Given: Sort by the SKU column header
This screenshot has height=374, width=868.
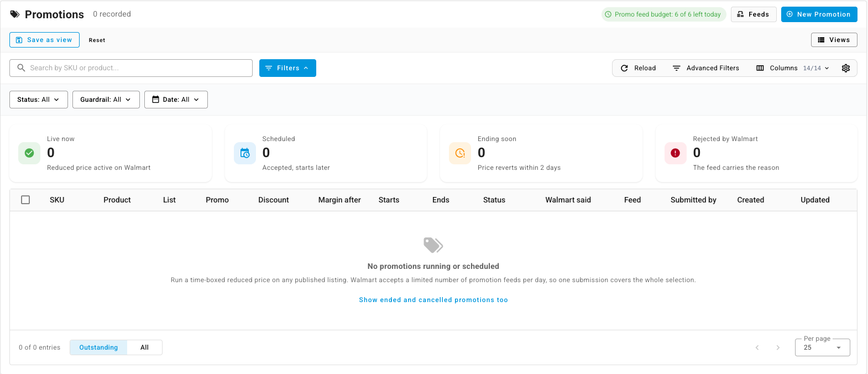Looking at the screenshot, I should coord(57,200).
